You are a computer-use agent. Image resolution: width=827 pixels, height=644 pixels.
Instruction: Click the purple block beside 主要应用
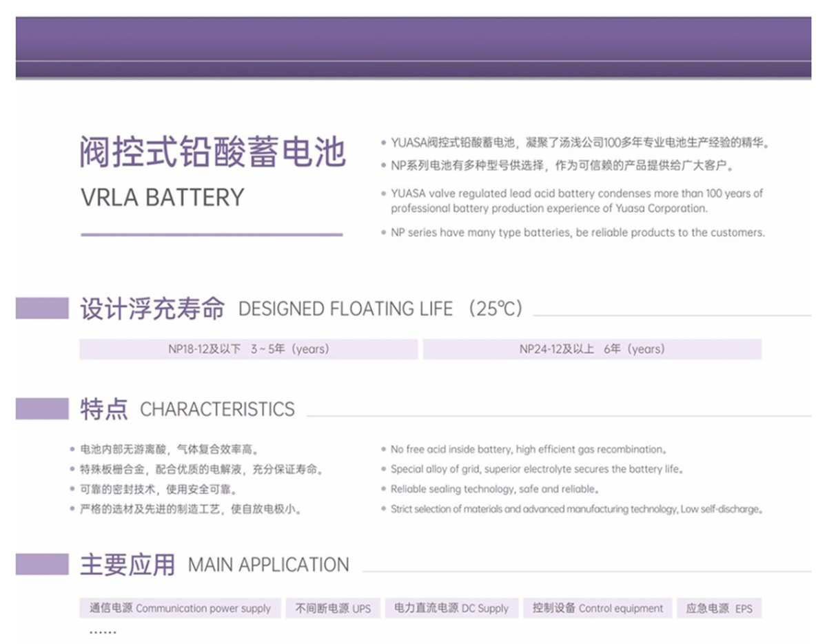[42, 564]
